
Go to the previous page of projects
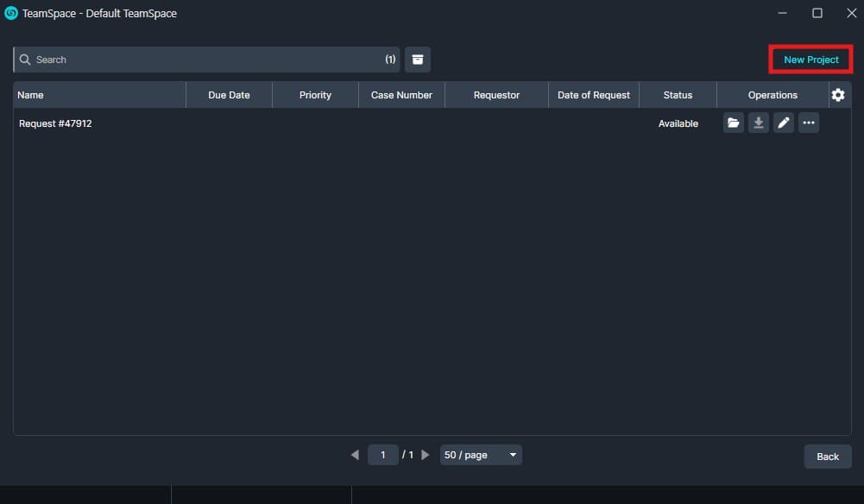(355, 455)
